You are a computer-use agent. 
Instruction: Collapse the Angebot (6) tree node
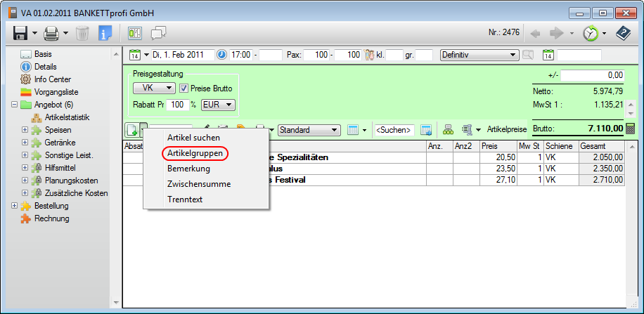tap(15, 105)
